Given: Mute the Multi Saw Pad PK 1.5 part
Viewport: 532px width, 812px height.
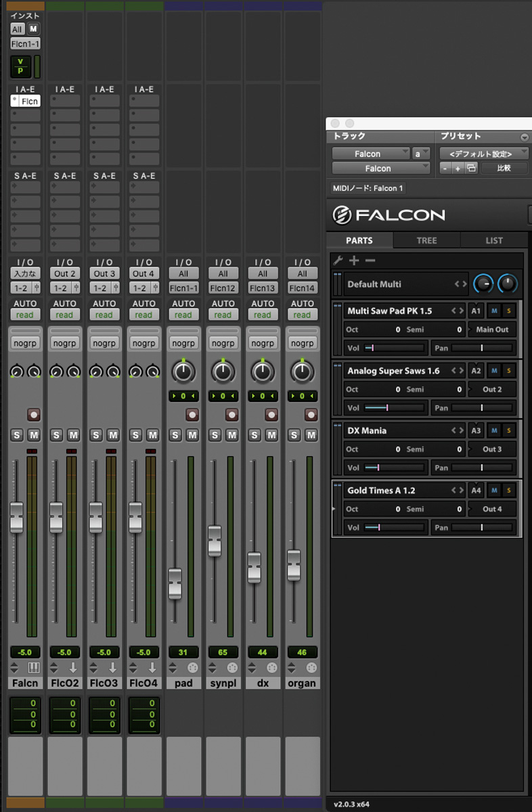Looking at the screenshot, I should pyautogui.click(x=495, y=311).
